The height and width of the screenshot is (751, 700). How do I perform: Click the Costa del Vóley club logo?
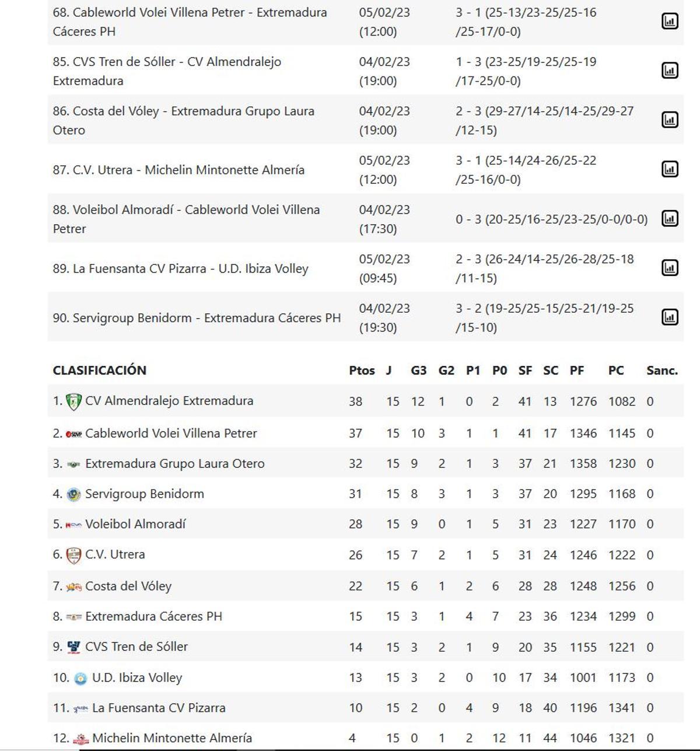pyautogui.click(x=74, y=585)
